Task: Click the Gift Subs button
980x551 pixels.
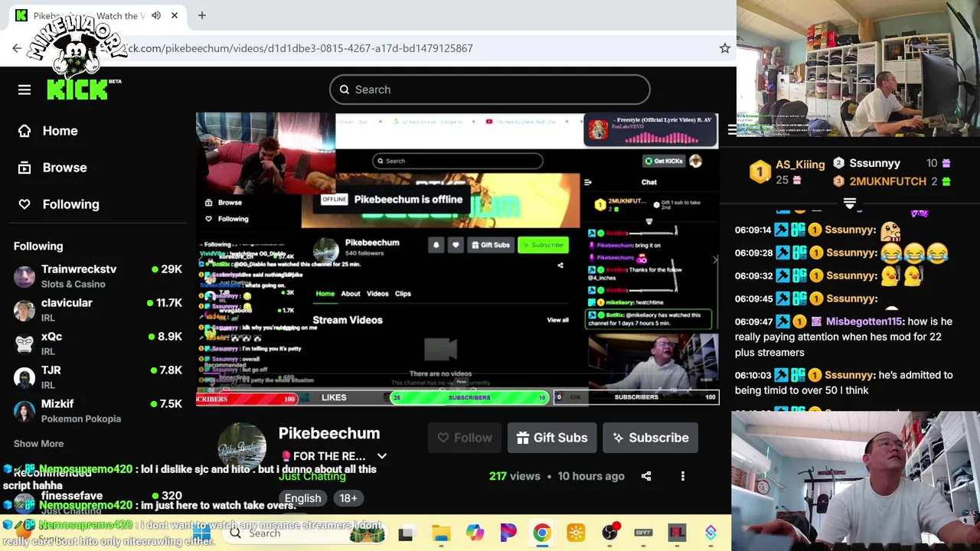Action: pos(552,438)
